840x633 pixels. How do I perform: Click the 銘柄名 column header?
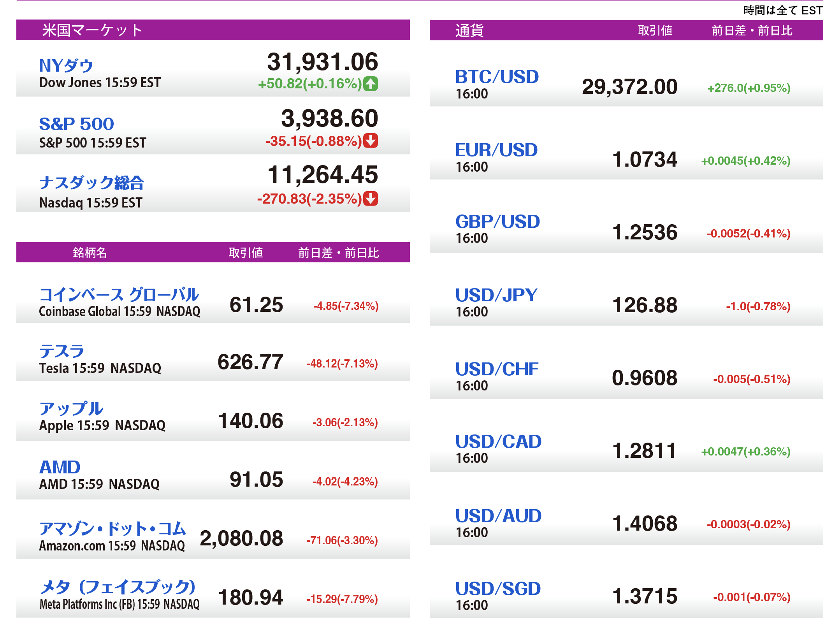coord(90,253)
